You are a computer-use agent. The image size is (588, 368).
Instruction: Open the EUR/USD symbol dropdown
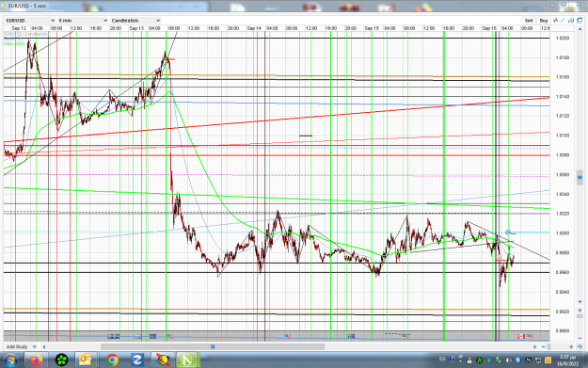click(x=30, y=21)
